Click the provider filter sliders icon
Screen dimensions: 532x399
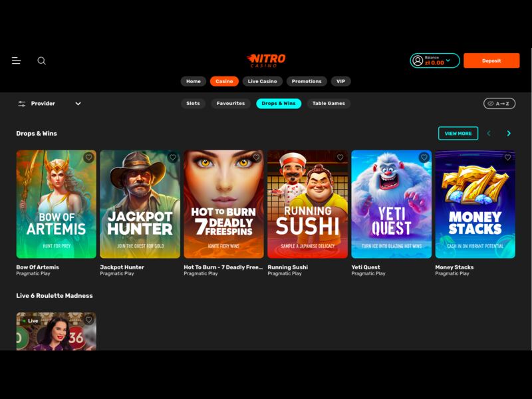click(x=21, y=104)
